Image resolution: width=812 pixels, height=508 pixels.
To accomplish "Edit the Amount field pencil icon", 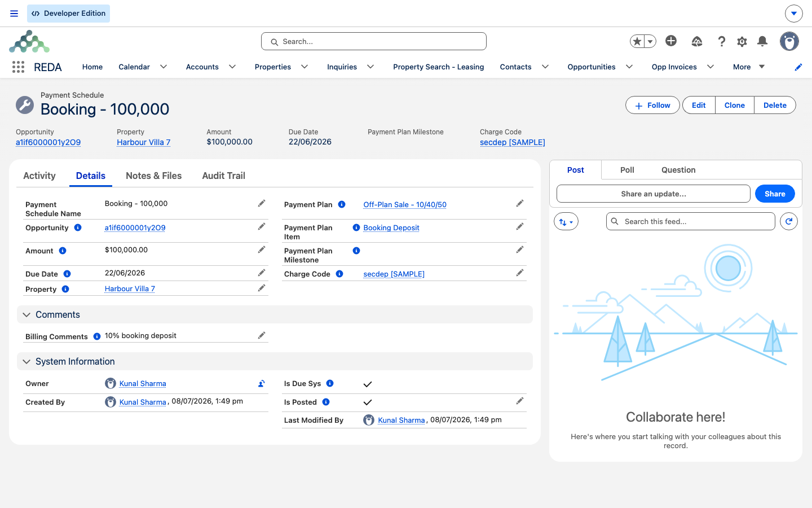I will click(x=262, y=249).
